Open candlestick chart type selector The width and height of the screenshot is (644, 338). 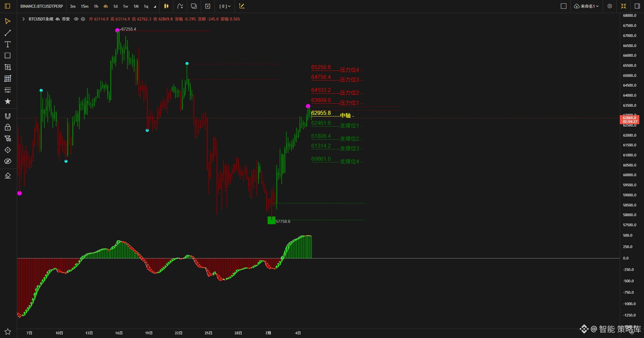click(166, 6)
